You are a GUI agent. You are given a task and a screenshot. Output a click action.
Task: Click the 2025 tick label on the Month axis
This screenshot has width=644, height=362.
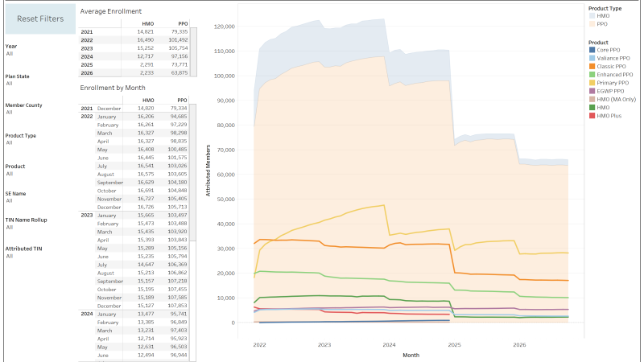point(454,345)
